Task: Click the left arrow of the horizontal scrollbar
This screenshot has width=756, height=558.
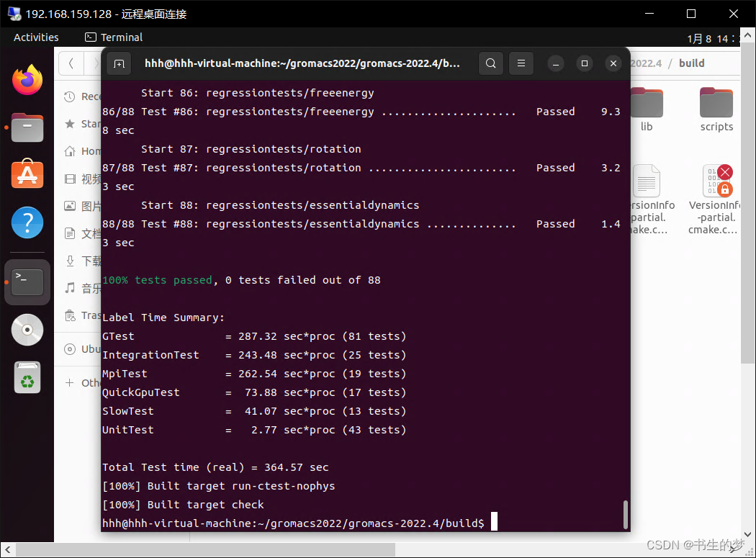Action: tap(7, 549)
